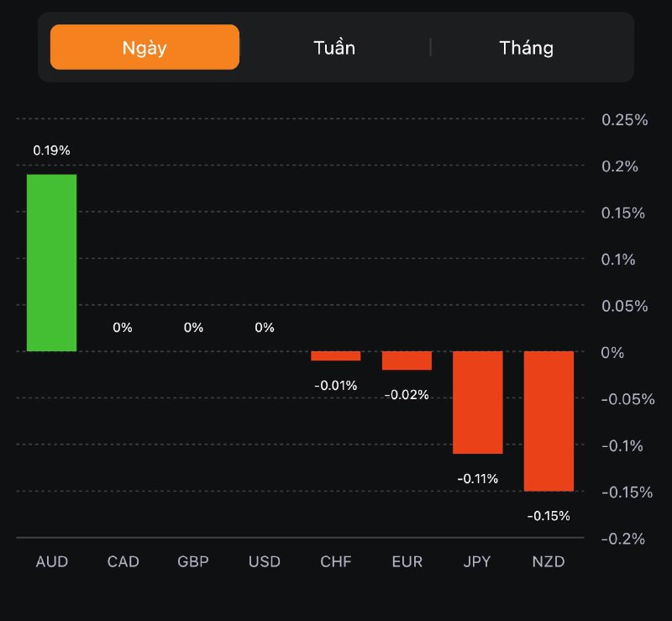Click the -0.11% value under JPY bar
672x621 pixels.
pyautogui.click(x=477, y=478)
